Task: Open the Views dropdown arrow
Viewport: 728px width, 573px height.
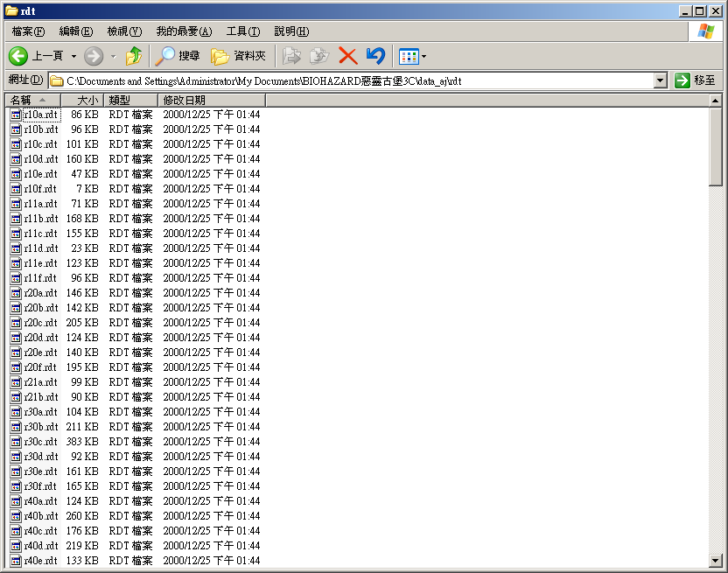Action: coord(423,57)
